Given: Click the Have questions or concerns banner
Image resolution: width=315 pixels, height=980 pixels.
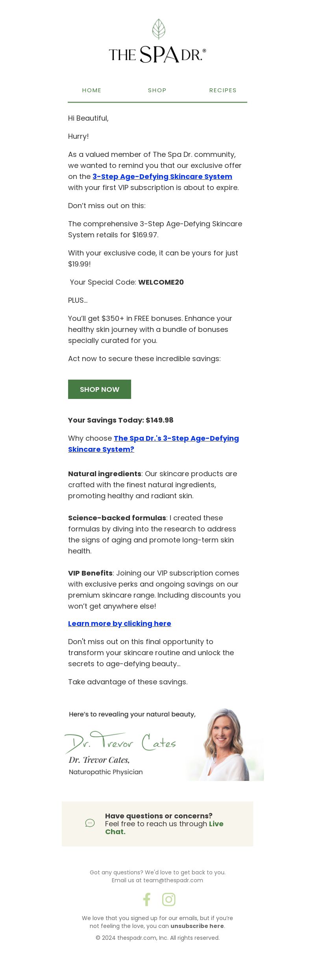Looking at the screenshot, I should 157,824.
